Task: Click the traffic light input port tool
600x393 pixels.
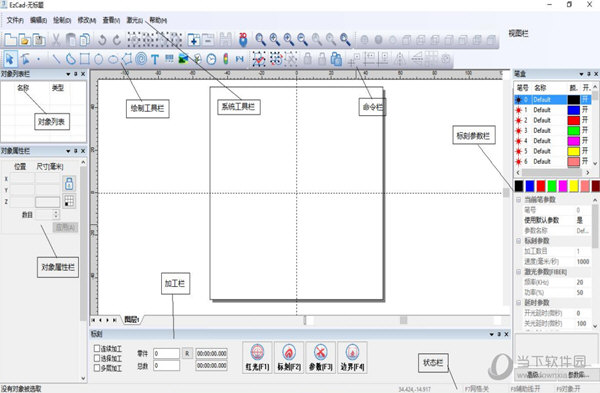Action: [225, 59]
